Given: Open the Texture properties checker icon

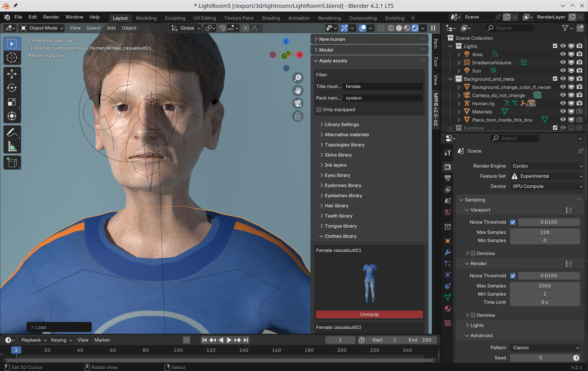Looking at the screenshot, I should (x=448, y=323).
